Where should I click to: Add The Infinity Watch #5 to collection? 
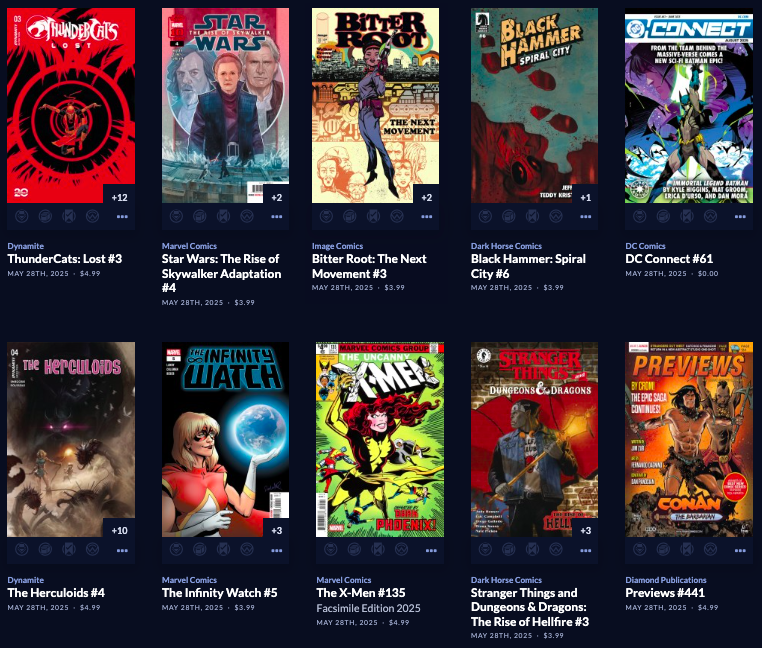point(200,550)
